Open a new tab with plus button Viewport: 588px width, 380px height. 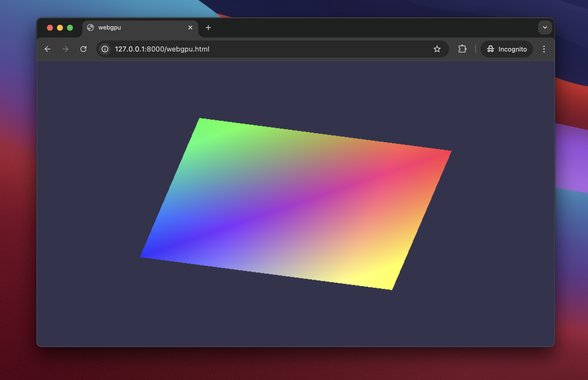(x=208, y=27)
